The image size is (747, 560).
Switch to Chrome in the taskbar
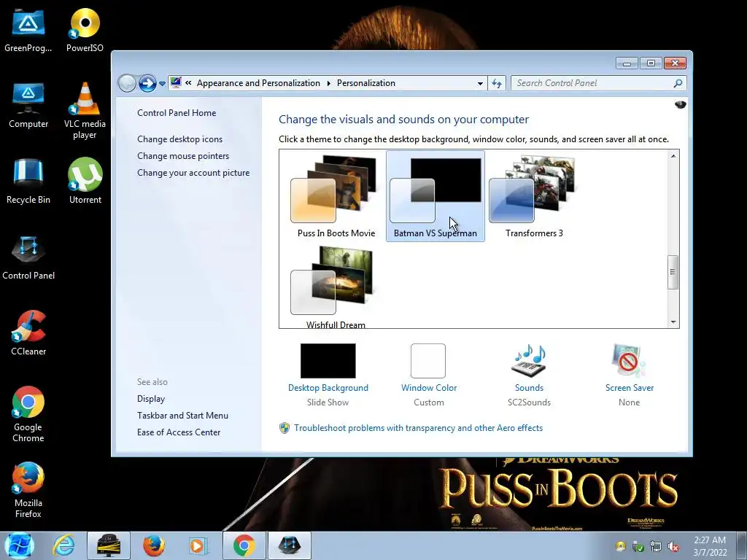pyautogui.click(x=244, y=545)
